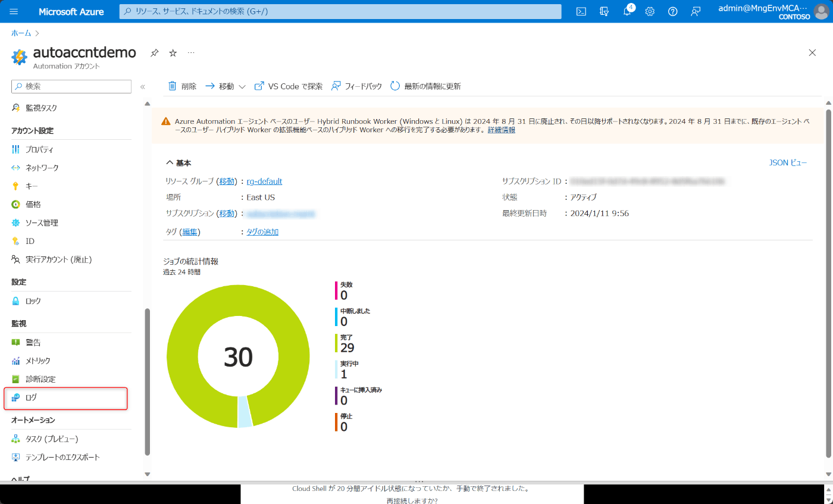Click フィードバック command button

point(356,86)
